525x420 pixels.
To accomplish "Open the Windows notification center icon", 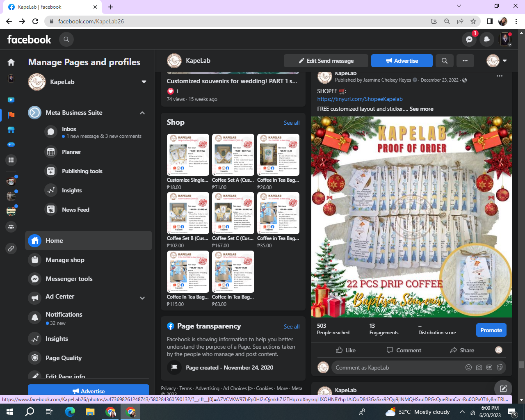I will point(512,412).
